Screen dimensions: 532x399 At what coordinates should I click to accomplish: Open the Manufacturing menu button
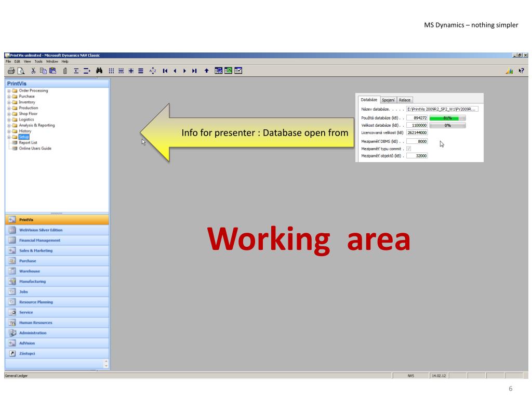pyautogui.click(x=57, y=281)
